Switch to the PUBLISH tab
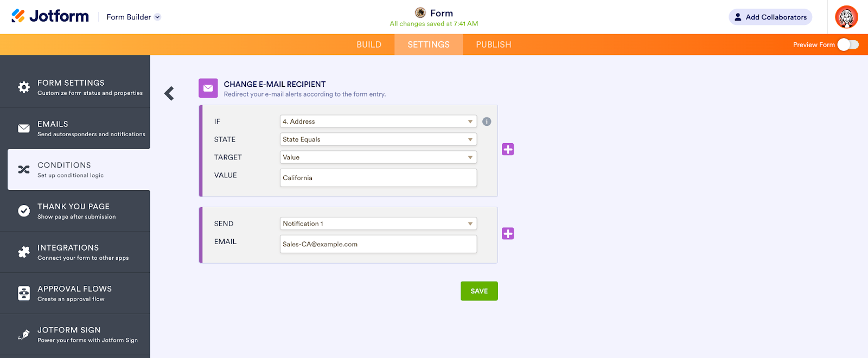The image size is (868, 358). 494,44
